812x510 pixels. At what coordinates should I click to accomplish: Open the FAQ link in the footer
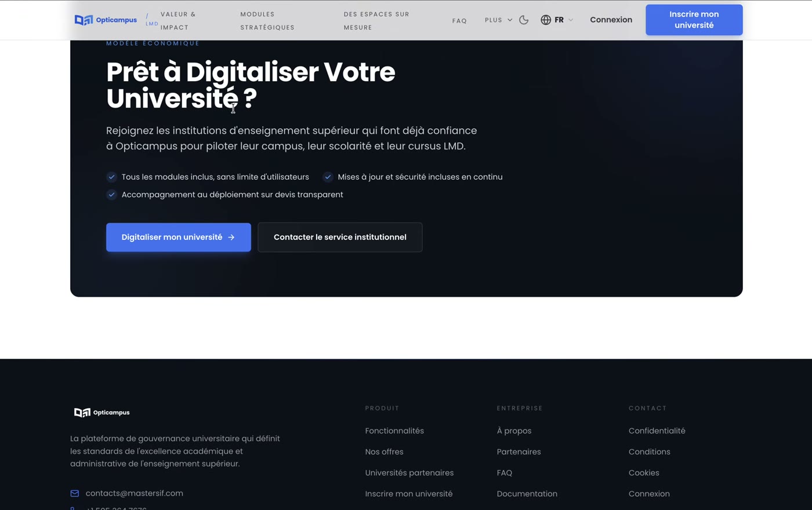[505, 473]
